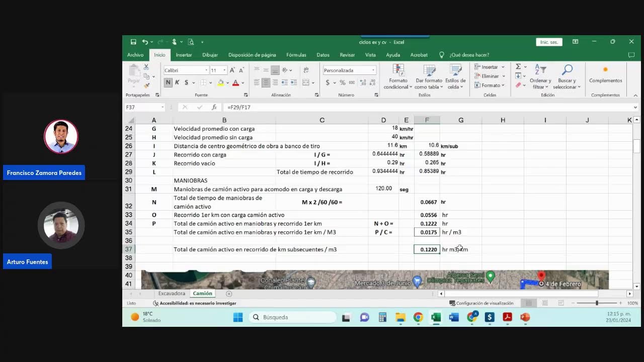The image size is (644, 362).
Task: Click the accounting dollar format icon
Action: point(328,82)
